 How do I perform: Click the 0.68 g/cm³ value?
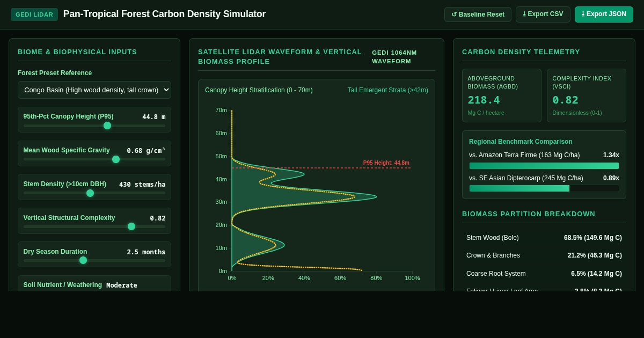[146, 150]
